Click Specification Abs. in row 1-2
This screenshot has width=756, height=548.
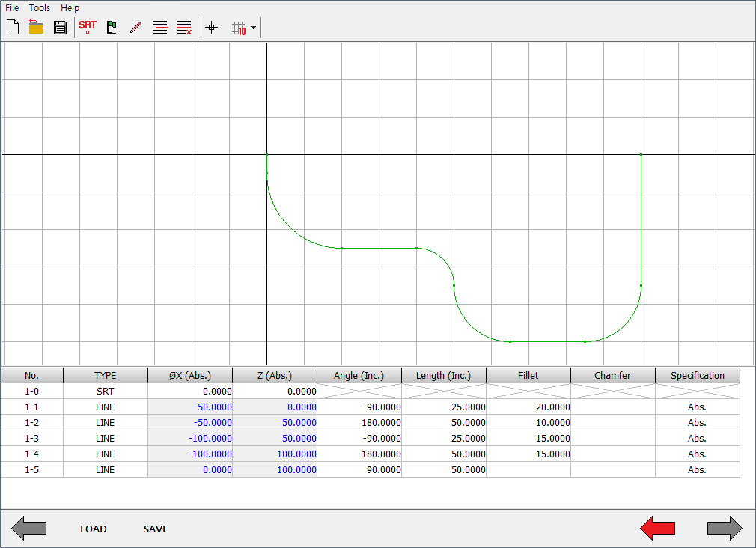[698, 422]
